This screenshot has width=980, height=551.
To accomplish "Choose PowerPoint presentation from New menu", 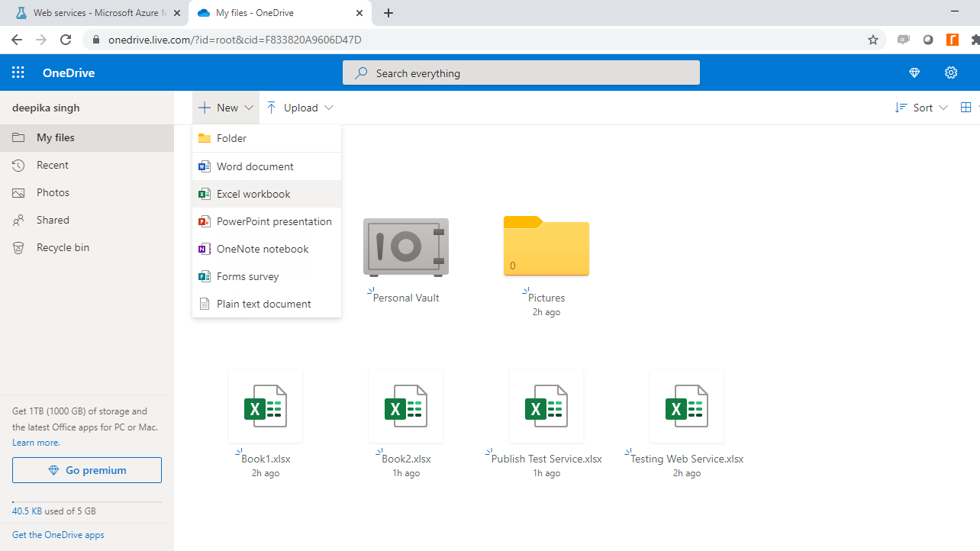I will pyautogui.click(x=266, y=221).
